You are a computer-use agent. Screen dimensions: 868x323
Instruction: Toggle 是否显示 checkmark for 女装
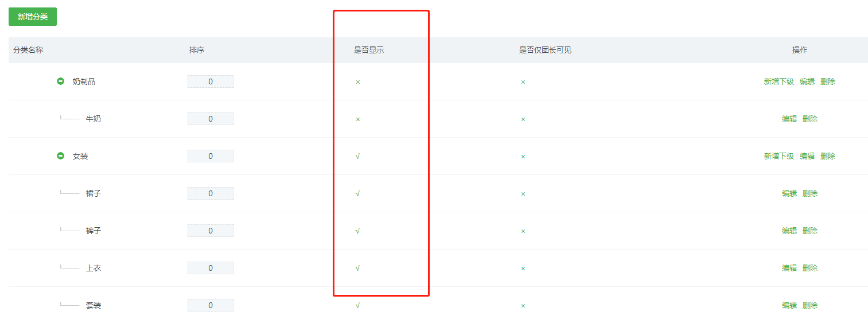tap(358, 156)
